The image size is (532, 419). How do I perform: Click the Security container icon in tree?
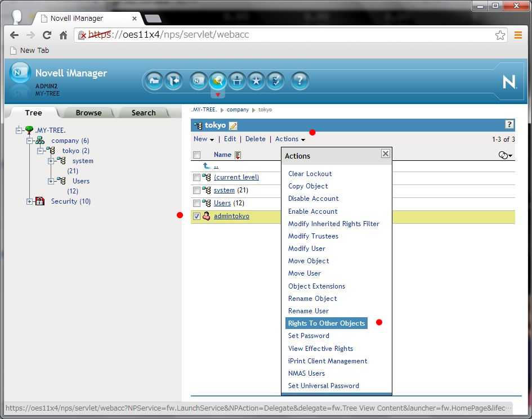[x=40, y=201]
